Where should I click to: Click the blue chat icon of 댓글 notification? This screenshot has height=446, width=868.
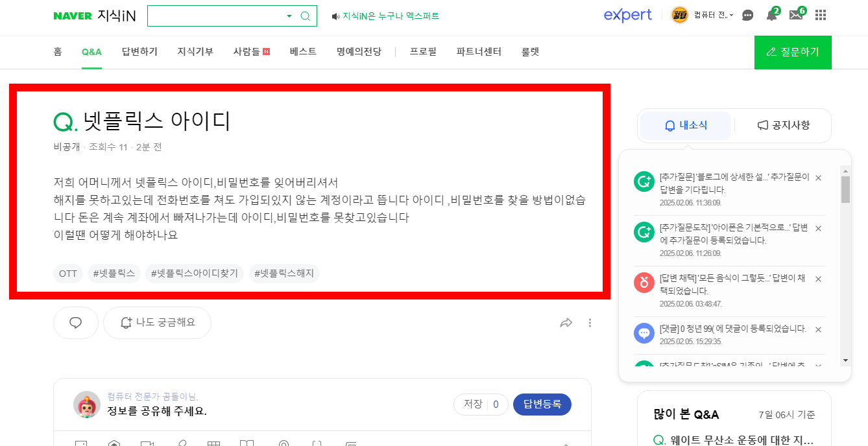coord(644,333)
